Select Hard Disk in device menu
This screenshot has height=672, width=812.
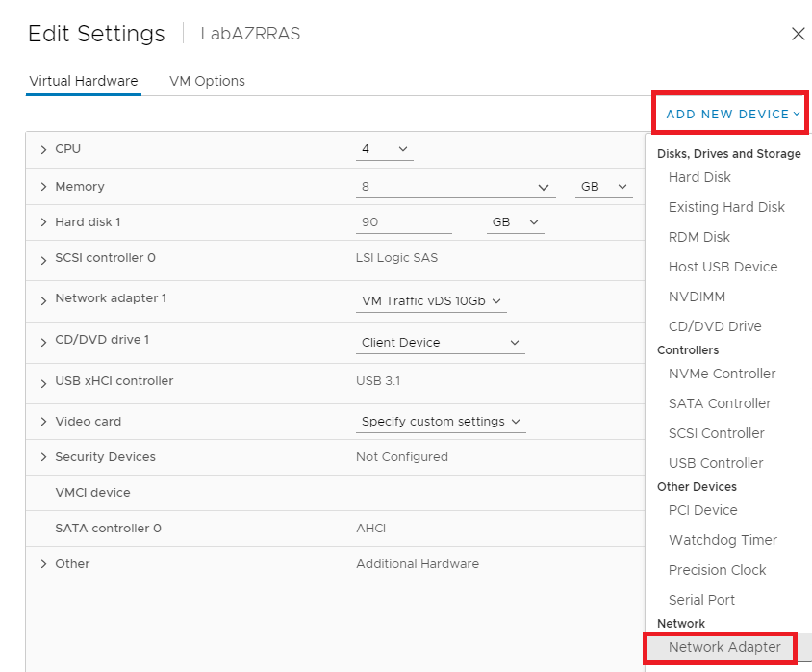699,177
